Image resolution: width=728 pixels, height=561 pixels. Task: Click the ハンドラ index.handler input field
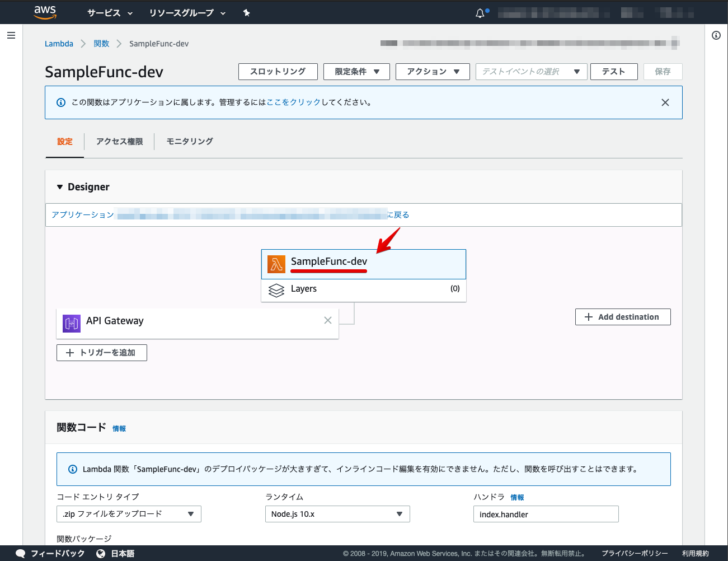(x=546, y=514)
